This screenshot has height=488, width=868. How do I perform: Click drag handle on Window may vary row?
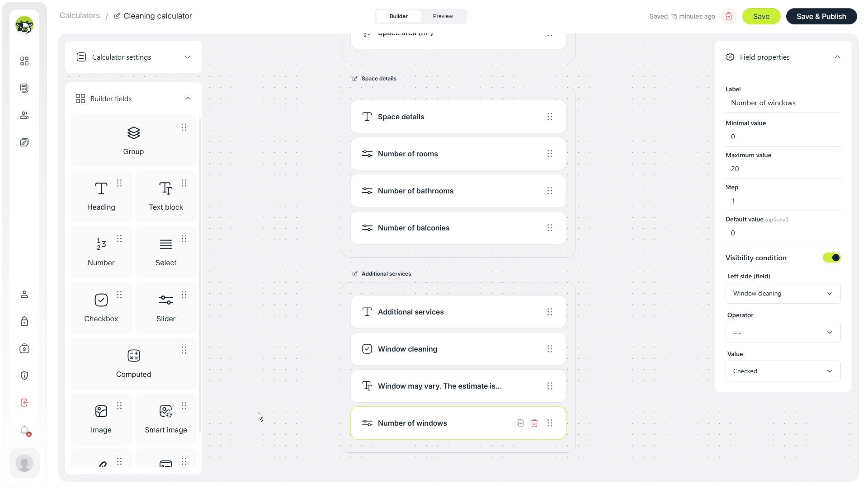pyautogui.click(x=550, y=386)
